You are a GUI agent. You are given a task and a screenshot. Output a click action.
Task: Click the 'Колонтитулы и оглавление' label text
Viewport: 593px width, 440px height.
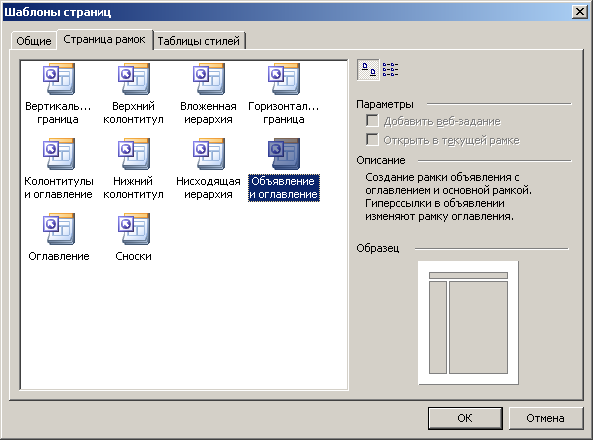pyautogui.click(x=59, y=188)
